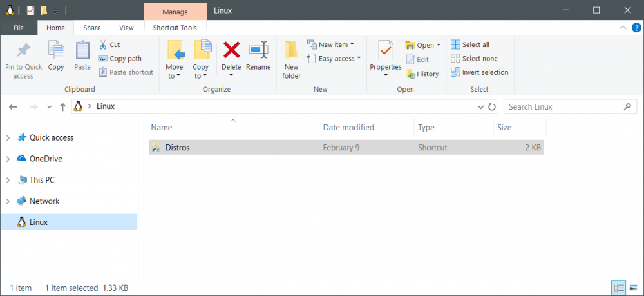Expand the Open dropdown arrow

439,44
